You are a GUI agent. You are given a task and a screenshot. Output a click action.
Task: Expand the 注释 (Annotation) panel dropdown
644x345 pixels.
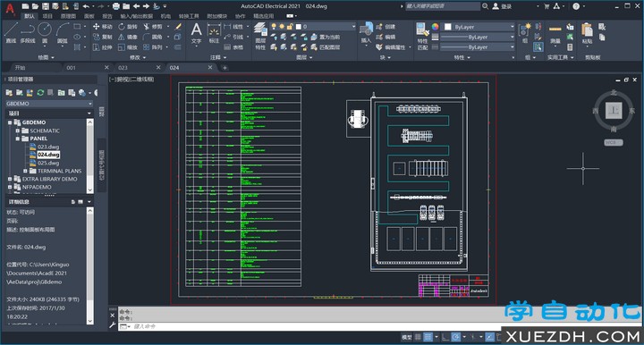[218, 57]
